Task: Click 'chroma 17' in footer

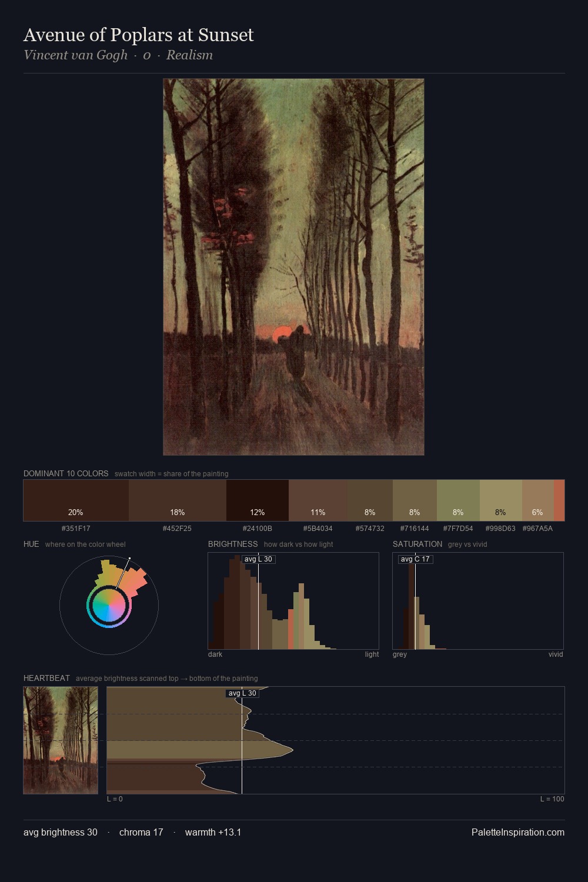Action: [x=141, y=832]
